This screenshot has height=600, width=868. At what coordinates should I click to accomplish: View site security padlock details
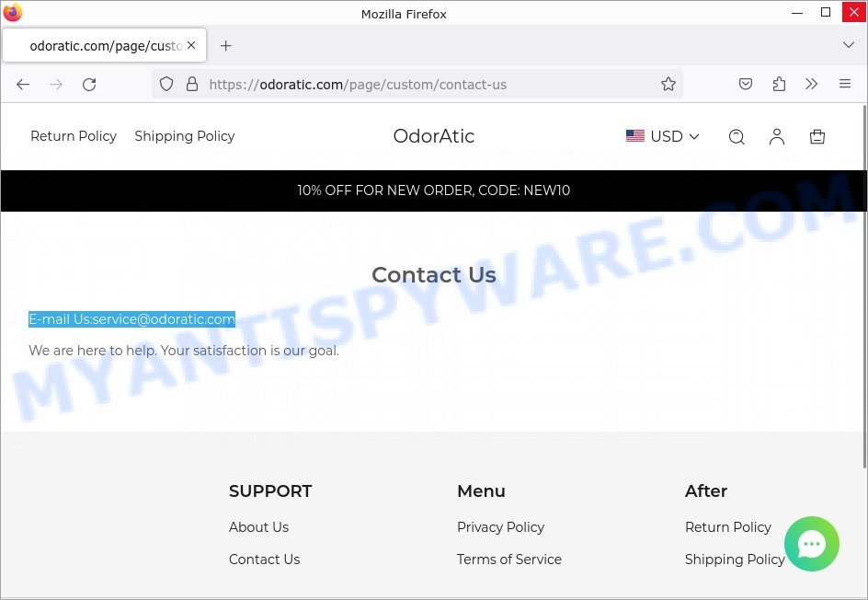pos(192,85)
